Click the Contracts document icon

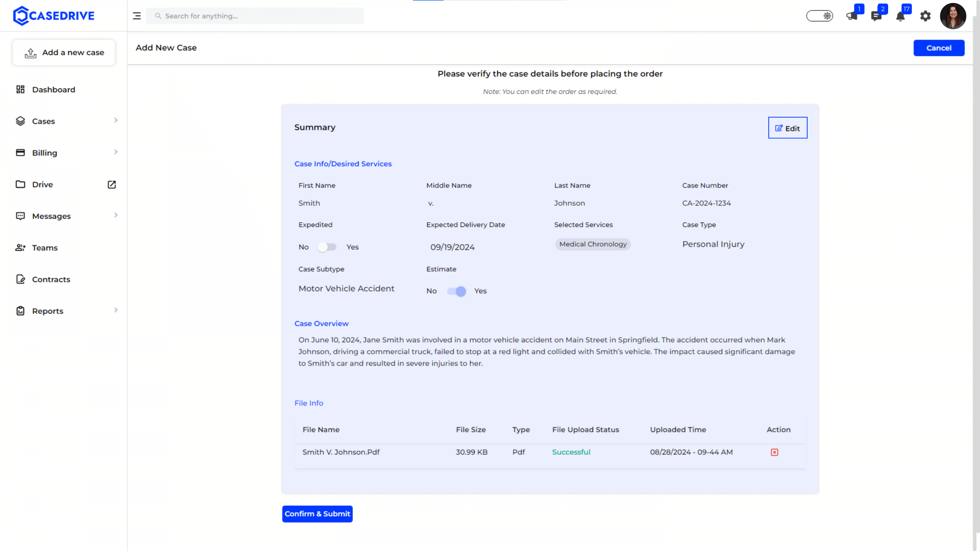(20, 279)
